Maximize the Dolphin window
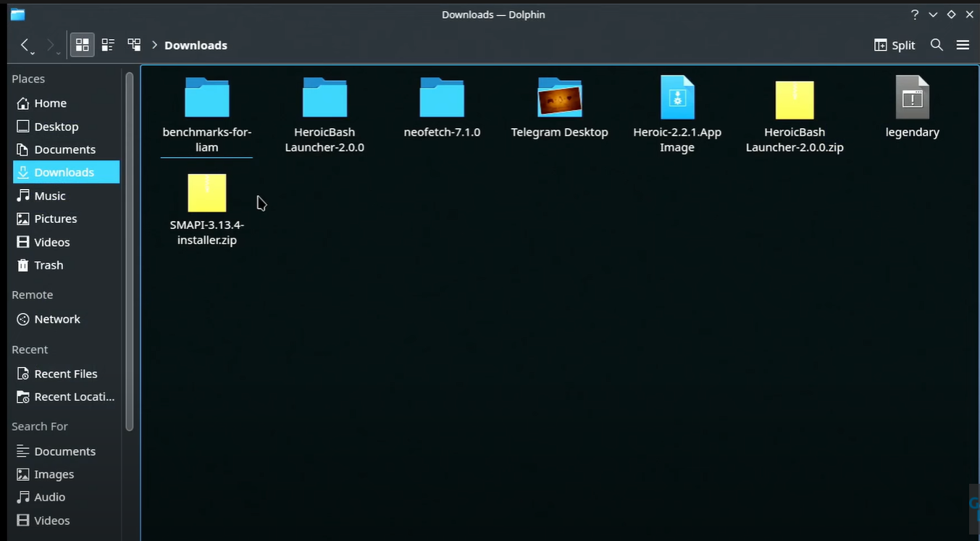This screenshot has height=541, width=980. click(951, 14)
